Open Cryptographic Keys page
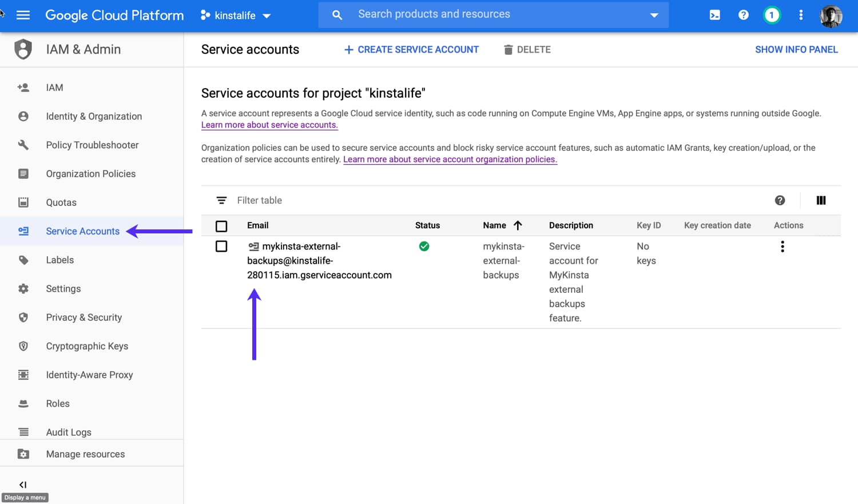This screenshot has width=858, height=504. [87, 346]
